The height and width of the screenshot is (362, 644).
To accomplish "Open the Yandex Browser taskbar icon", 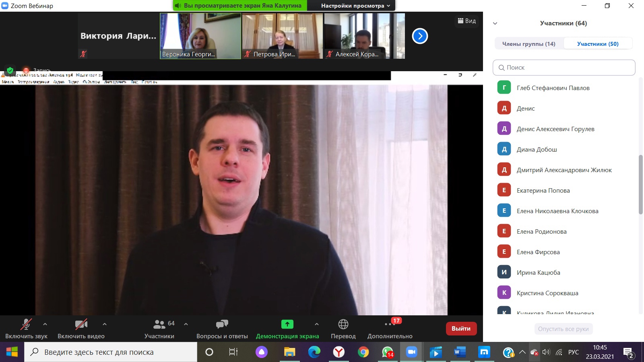I will [x=339, y=352].
